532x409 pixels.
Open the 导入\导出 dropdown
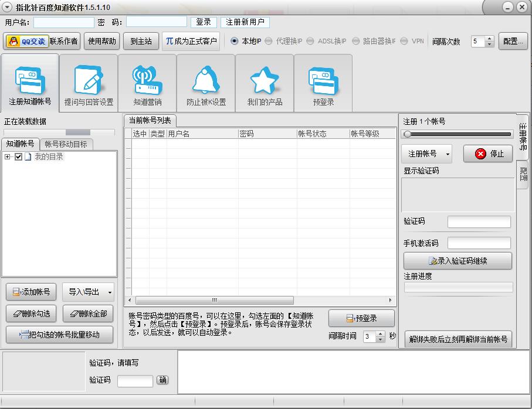(x=88, y=292)
